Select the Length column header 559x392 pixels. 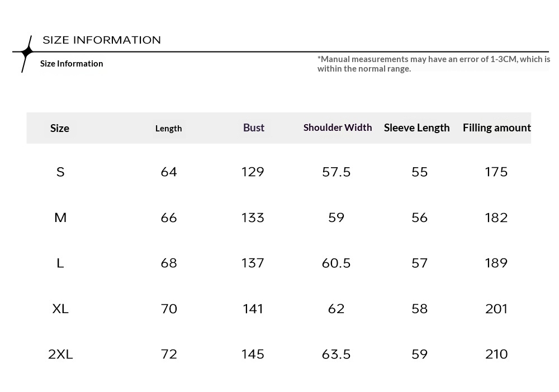(x=169, y=129)
